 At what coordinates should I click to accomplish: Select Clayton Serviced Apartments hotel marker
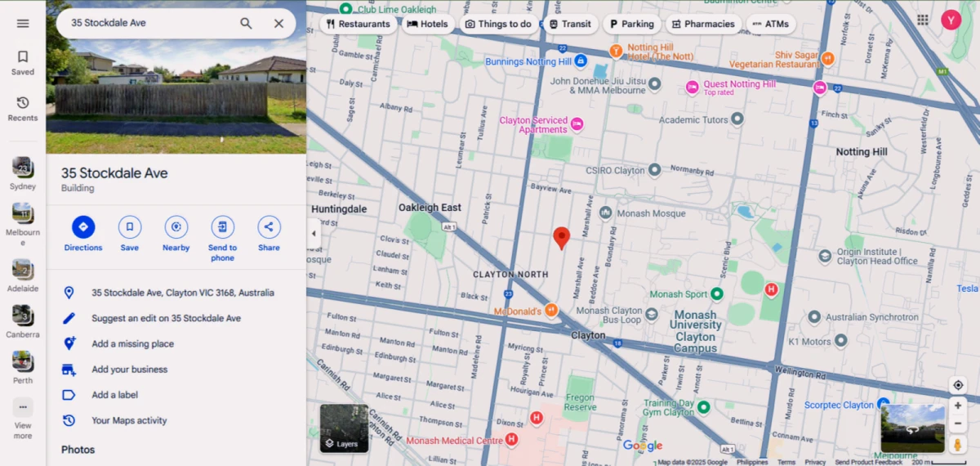(x=577, y=124)
